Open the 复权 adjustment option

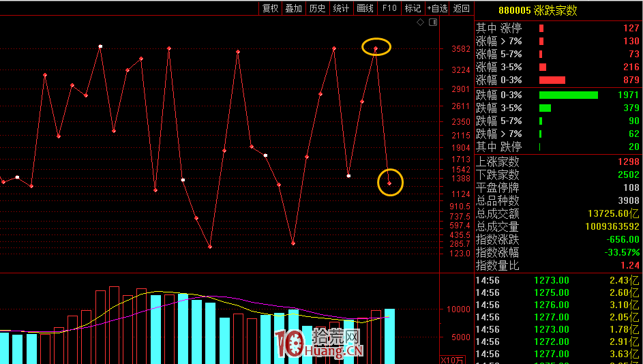point(271,8)
